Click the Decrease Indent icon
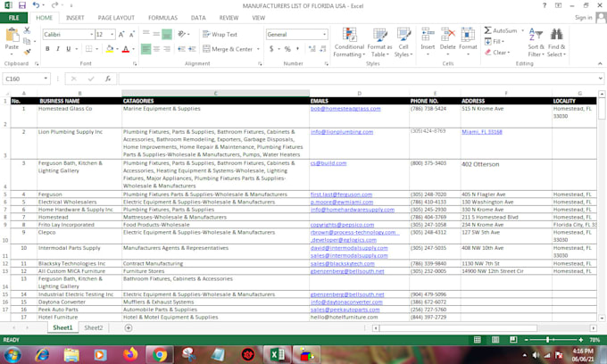This screenshot has width=607, height=364. pos(181,49)
